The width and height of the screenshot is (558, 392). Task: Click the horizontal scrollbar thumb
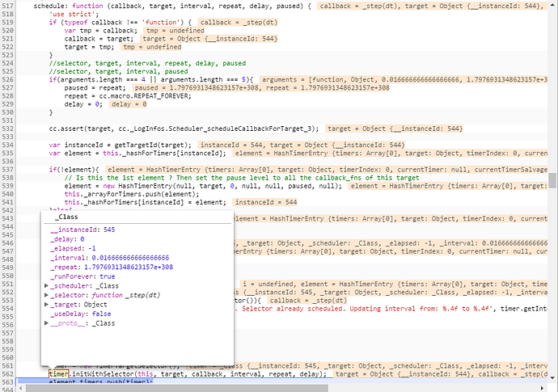[177, 388]
